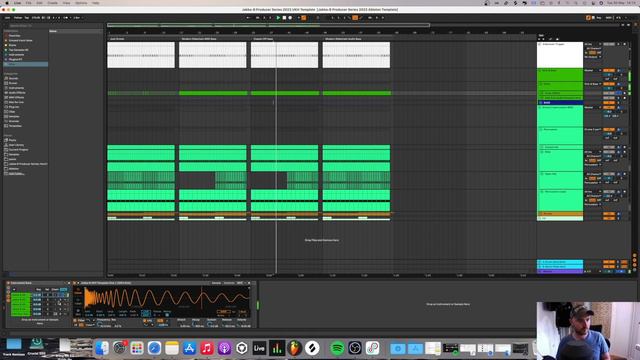Select Plug-ins category in browser
This screenshot has height=360, width=640.
pos(14,107)
